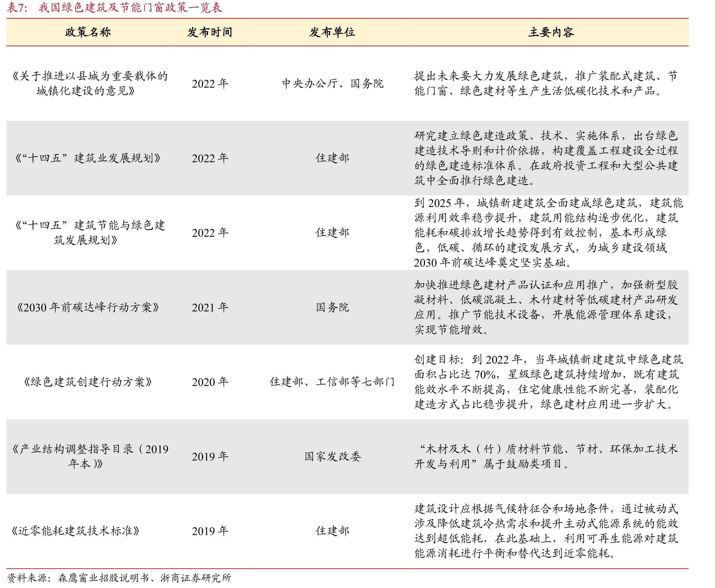Image resolution: width=715 pixels, height=588 pixels.
Task: Click 2022 年 in the 县城城镇化 policy row
Action: 210,83
